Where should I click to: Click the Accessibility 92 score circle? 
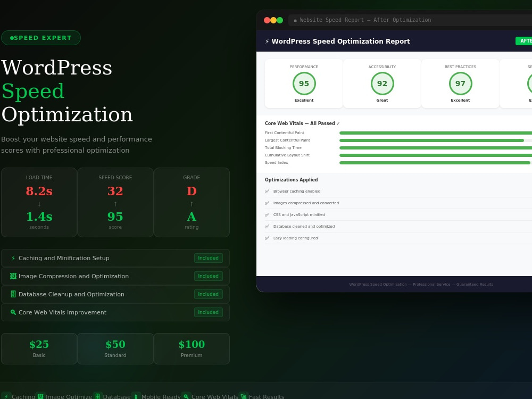point(383,84)
